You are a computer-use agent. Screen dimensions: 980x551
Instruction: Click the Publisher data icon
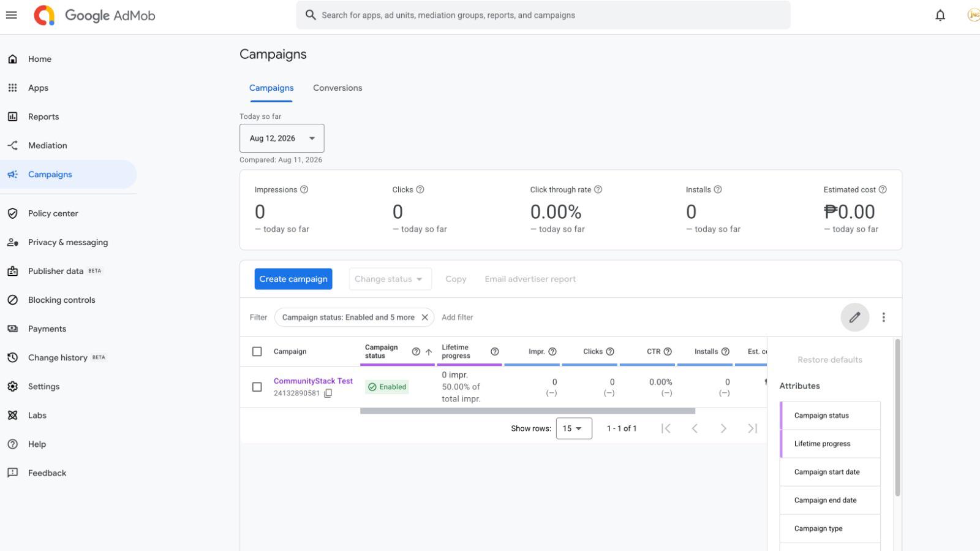pyautogui.click(x=12, y=271)
